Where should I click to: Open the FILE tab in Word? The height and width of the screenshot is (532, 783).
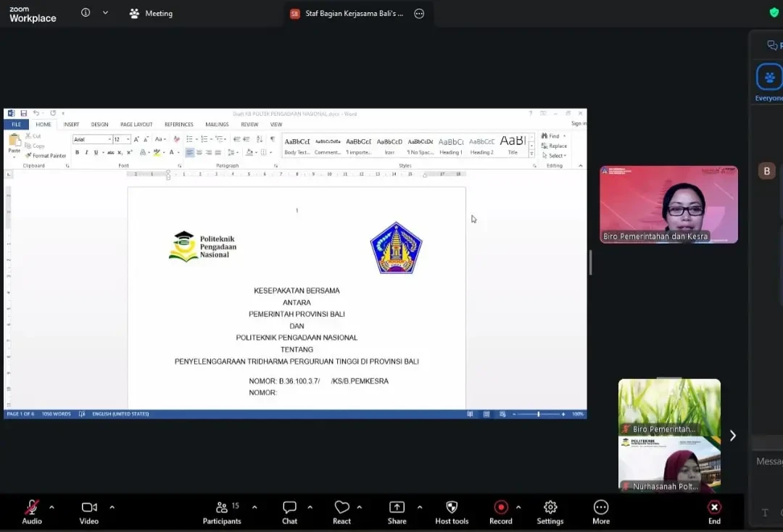click(17, 124)
